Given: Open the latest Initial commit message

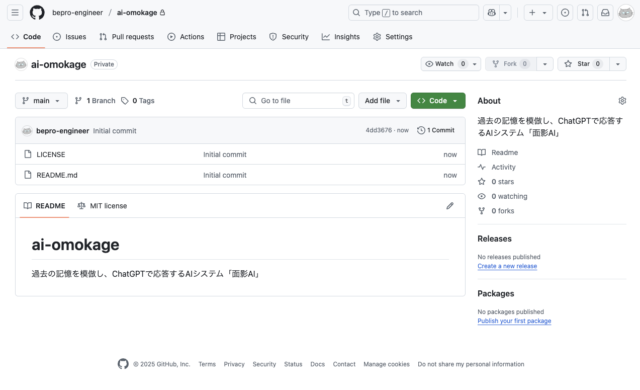Looking at the screenshot, I should click(x=115, y=131).
